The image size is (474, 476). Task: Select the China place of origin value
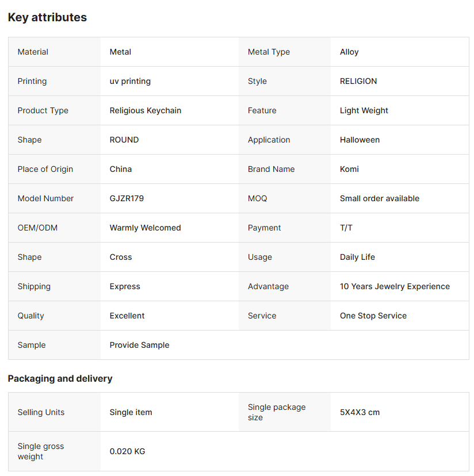coord(121,169)
